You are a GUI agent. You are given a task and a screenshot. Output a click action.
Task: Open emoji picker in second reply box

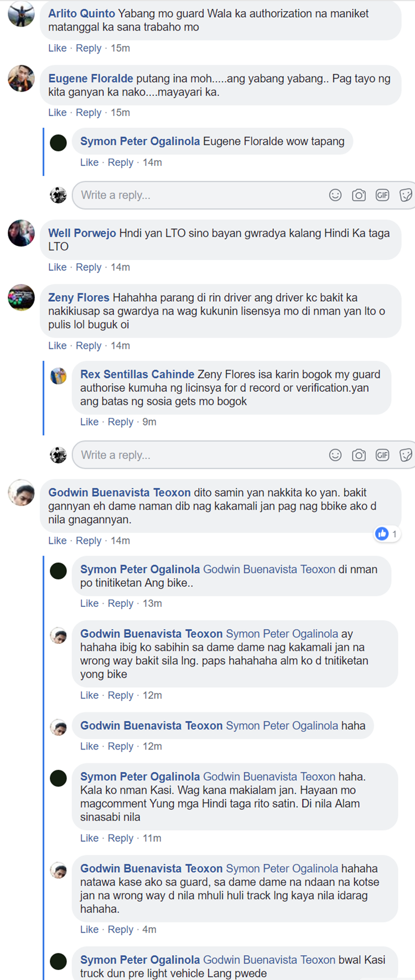pos(335,455)
